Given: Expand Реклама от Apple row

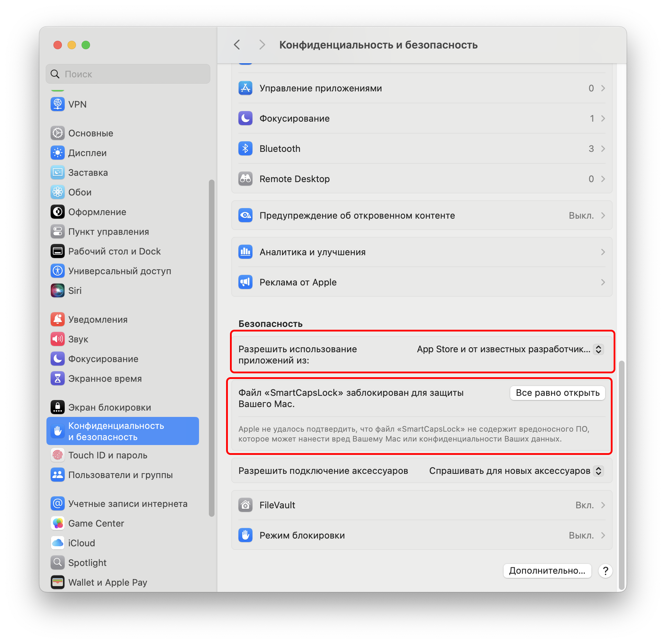Looking at the screenshot, I should click(422, 282).
